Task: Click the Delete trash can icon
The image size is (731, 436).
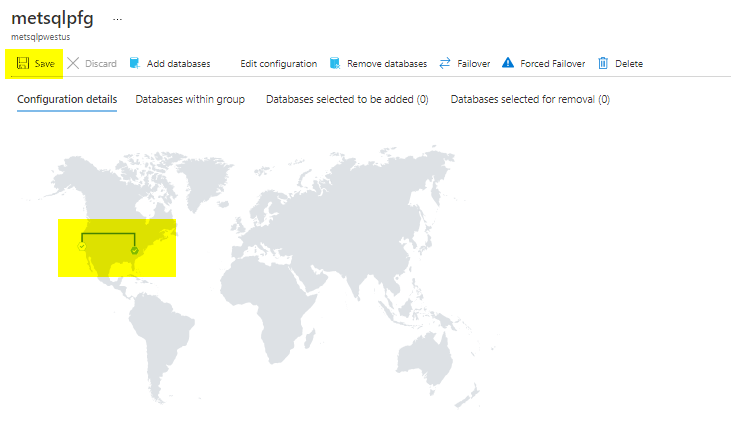Action: [603, 63]
